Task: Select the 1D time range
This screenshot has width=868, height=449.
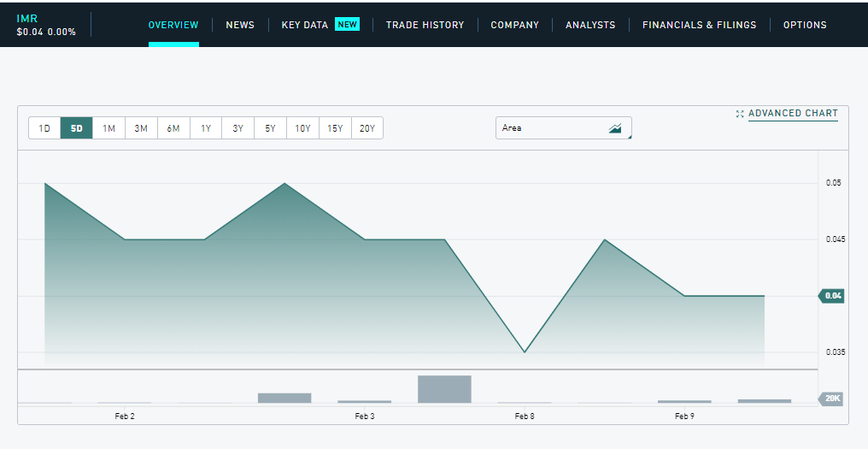Action: point(44,128)
